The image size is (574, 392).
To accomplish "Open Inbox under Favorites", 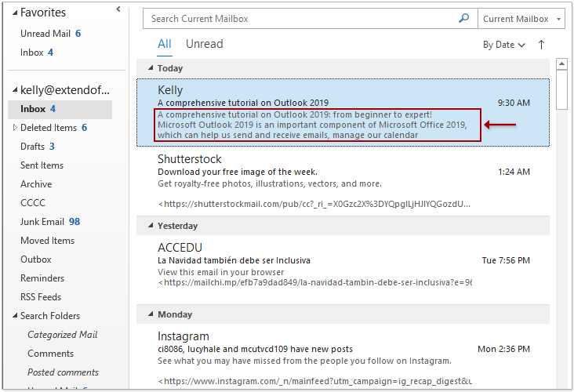I will (x=37, y=53).
